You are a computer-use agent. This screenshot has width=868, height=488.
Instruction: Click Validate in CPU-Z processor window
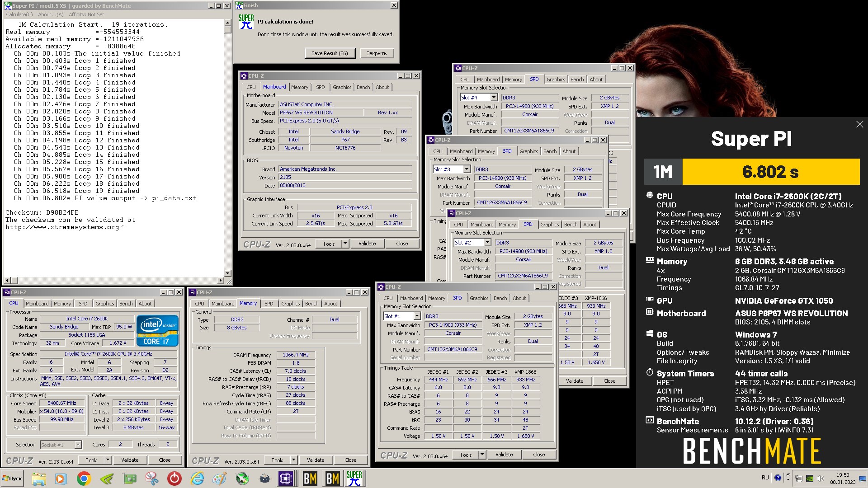pos(130,460)
